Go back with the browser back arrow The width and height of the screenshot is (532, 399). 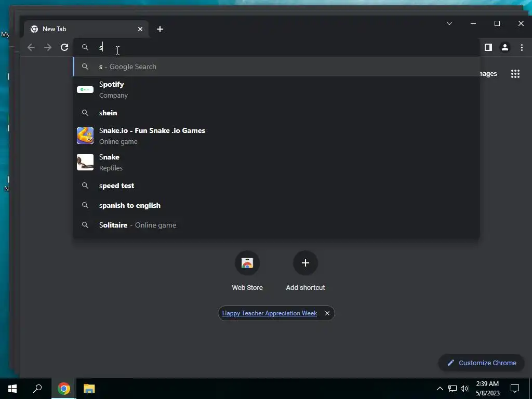click(31, 47)
